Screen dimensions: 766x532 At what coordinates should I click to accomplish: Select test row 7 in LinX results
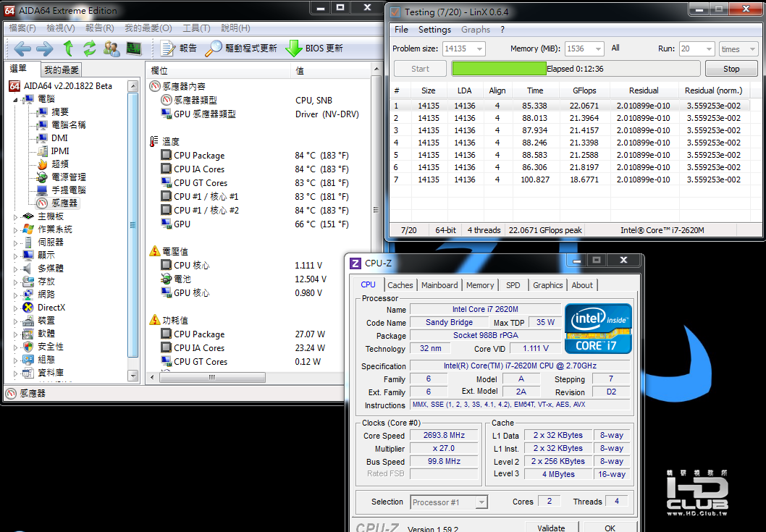(x=569, y=180)
